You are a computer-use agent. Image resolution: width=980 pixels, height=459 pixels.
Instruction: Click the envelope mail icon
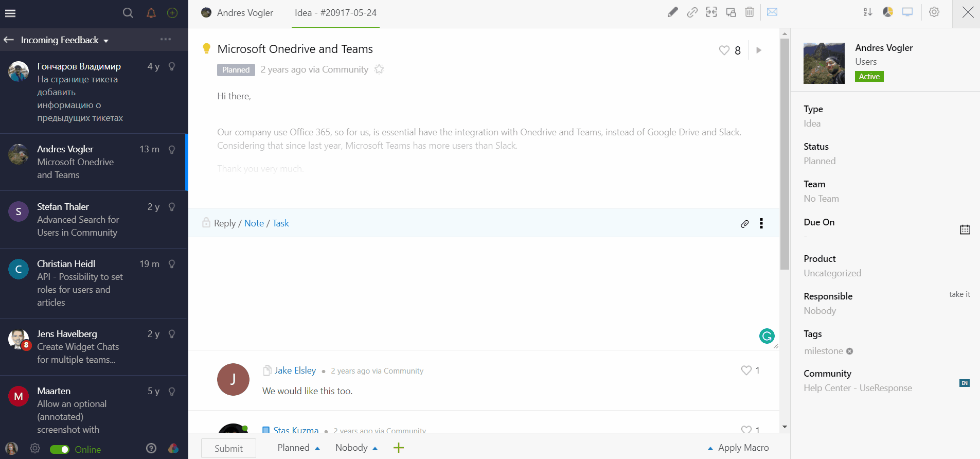click(x=772, y=12)
